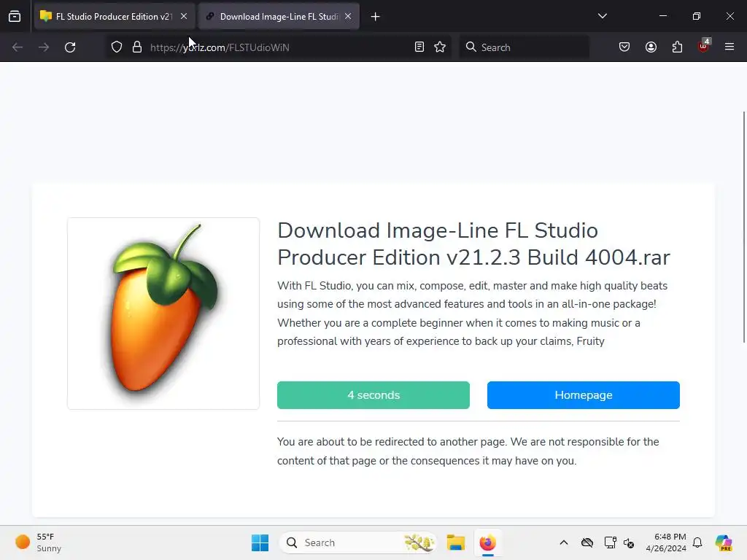Focus the URL address bar

click(279, 47)
